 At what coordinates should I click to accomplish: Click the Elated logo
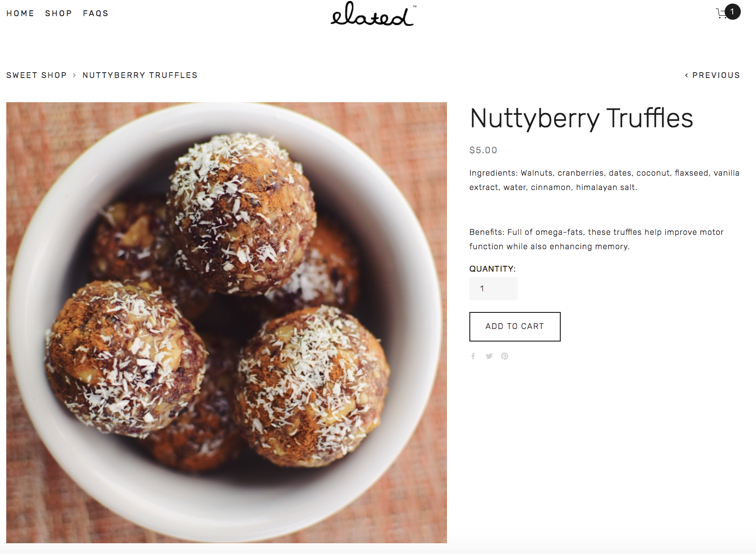click(x=373, y=14)
